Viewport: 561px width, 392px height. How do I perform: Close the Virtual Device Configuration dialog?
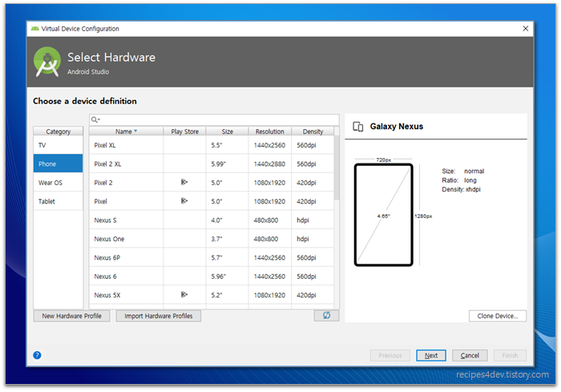pos(525,29)
